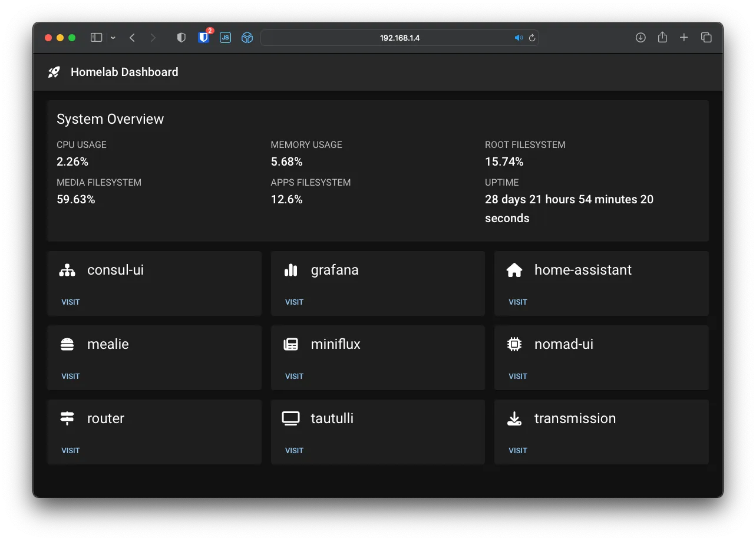This screenshot has height=541, width=756.
Task: Reload the current page
Action: 532,38
